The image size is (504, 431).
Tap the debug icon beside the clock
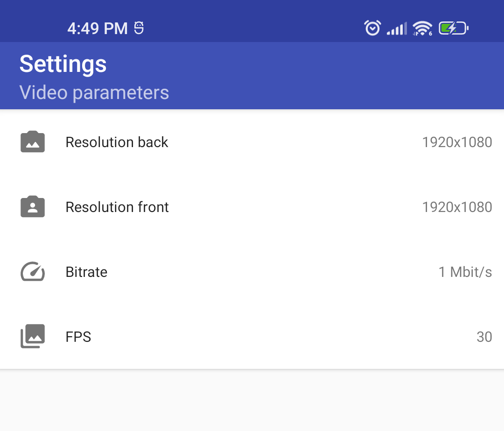point(139,28)
